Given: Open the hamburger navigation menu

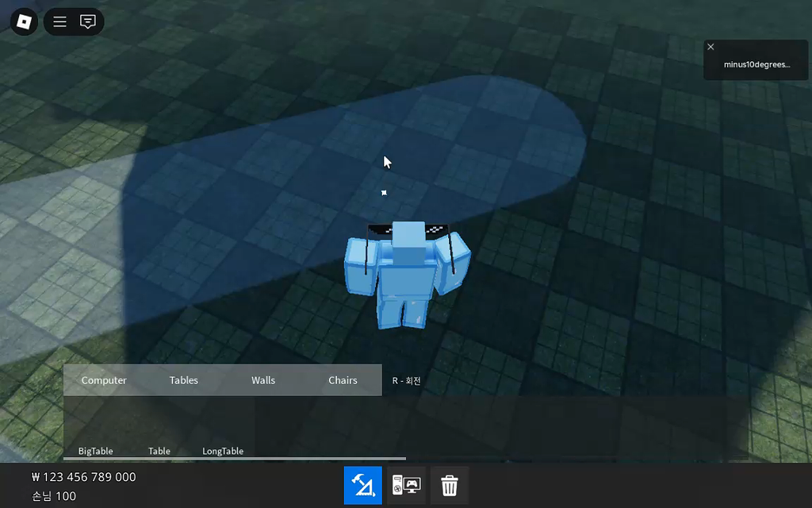Looking at the screenshot, I should 59,21.
